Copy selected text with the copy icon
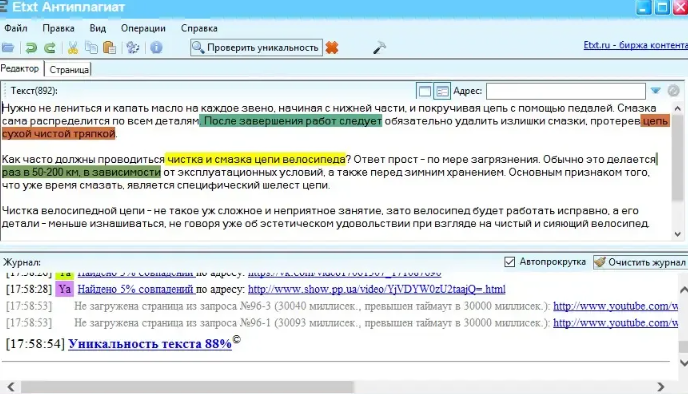 91,47
